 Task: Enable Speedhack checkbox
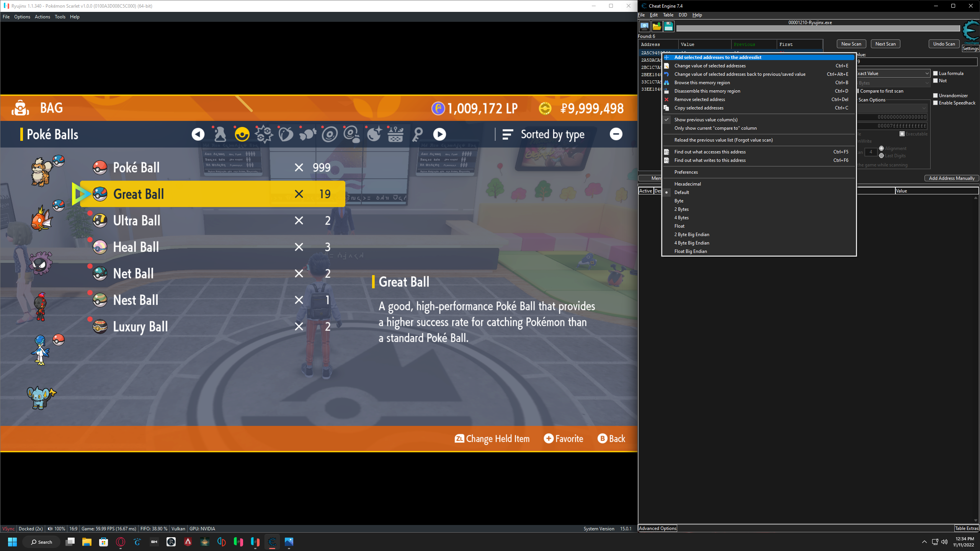coord(936,103)
